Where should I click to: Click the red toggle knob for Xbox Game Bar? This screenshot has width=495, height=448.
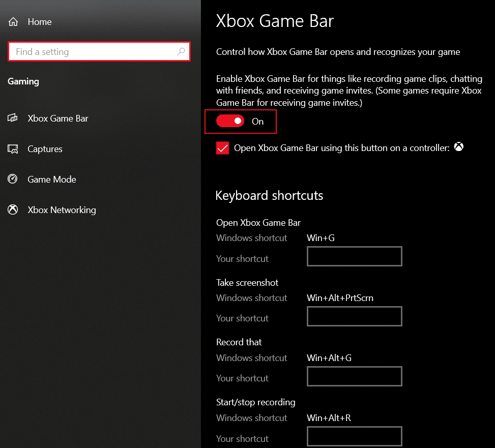[236, 121]
